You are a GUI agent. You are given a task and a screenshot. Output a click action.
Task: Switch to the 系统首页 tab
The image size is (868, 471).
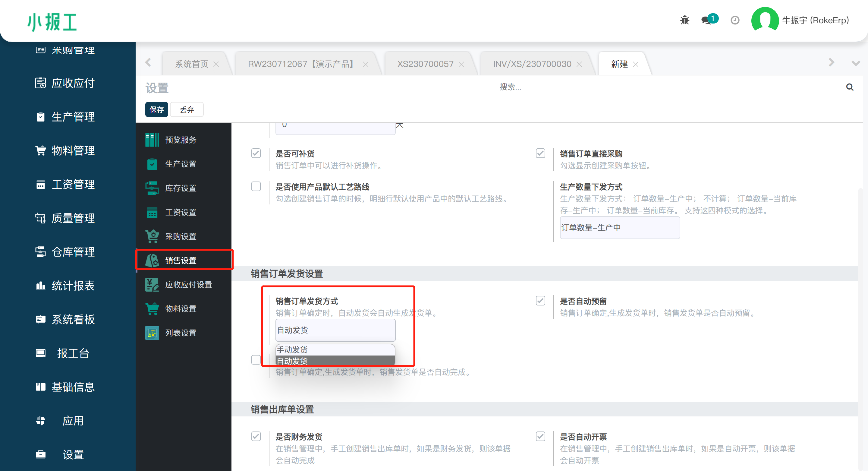tap(191, 64)
